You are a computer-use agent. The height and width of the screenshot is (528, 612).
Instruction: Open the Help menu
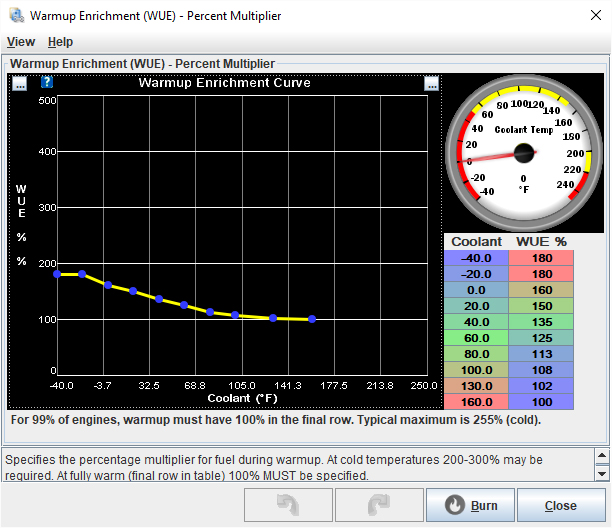click(60, 42)
